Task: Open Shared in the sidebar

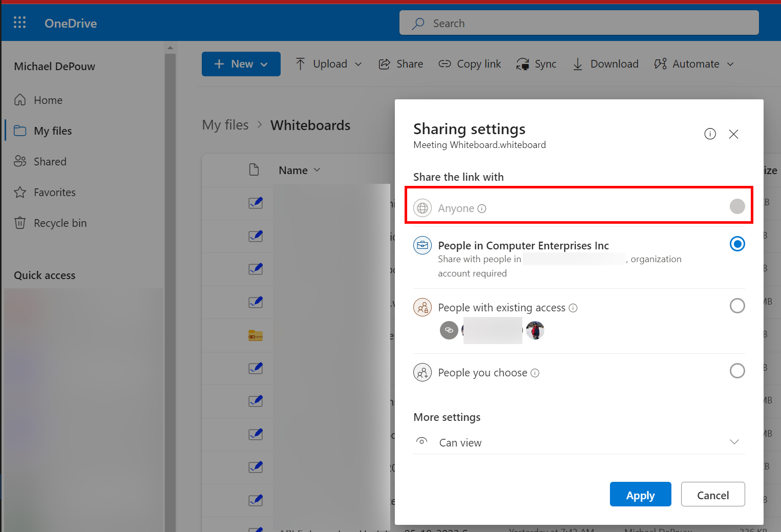Action: pyautogui.click(x=50, y=162)
